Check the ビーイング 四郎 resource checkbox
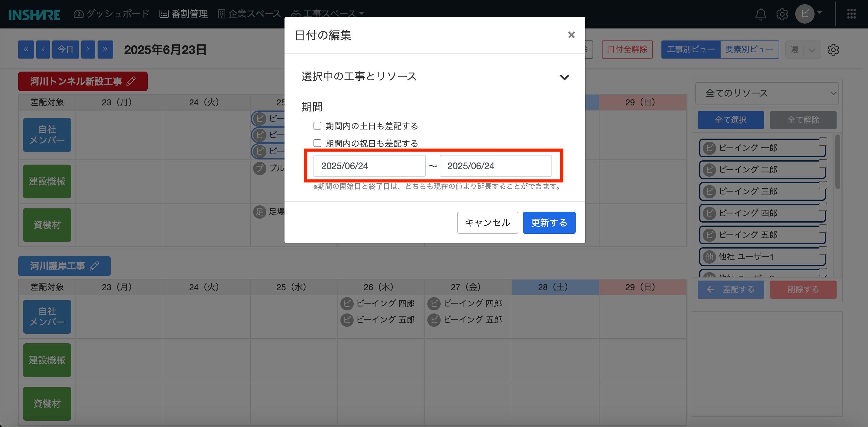868x427 pixels. [x=822, y=207]
